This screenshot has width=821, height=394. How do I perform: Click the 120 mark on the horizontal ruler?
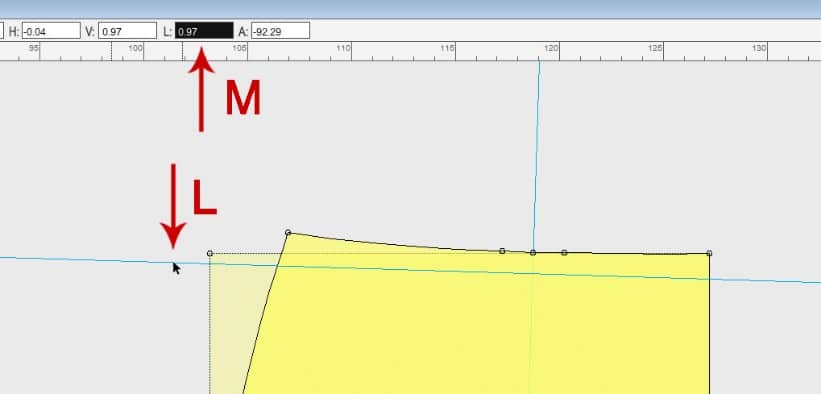click(x=551, y=48)
